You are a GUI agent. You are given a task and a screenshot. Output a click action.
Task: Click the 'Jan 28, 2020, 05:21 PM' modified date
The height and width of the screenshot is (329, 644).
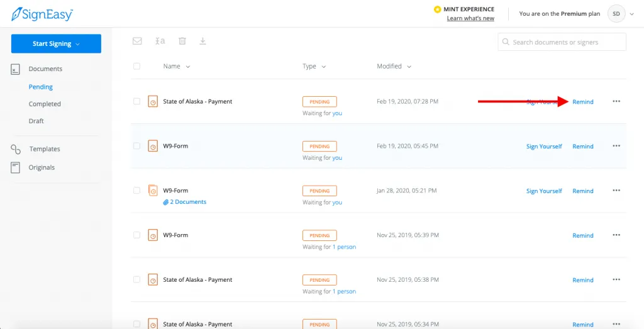coord(407,191)
